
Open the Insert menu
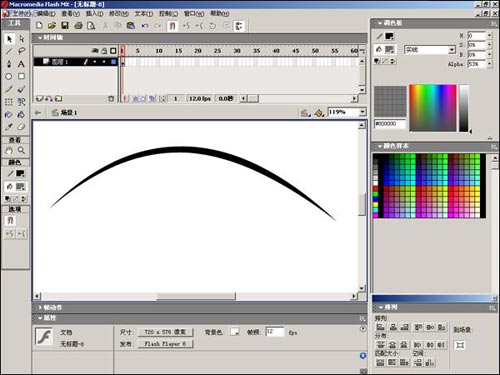click(x=94, y=14)
